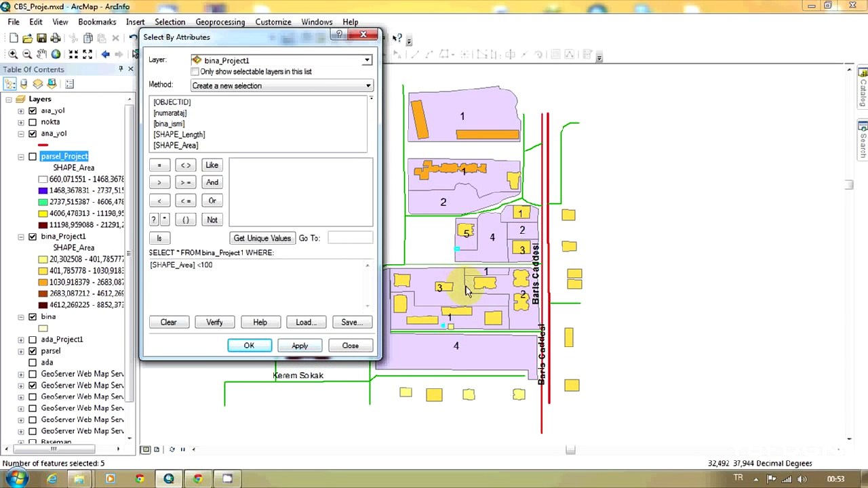The image size is (868, 488).
Task: Click the Full Extent globe icon
Action: (x=56, y=54)
